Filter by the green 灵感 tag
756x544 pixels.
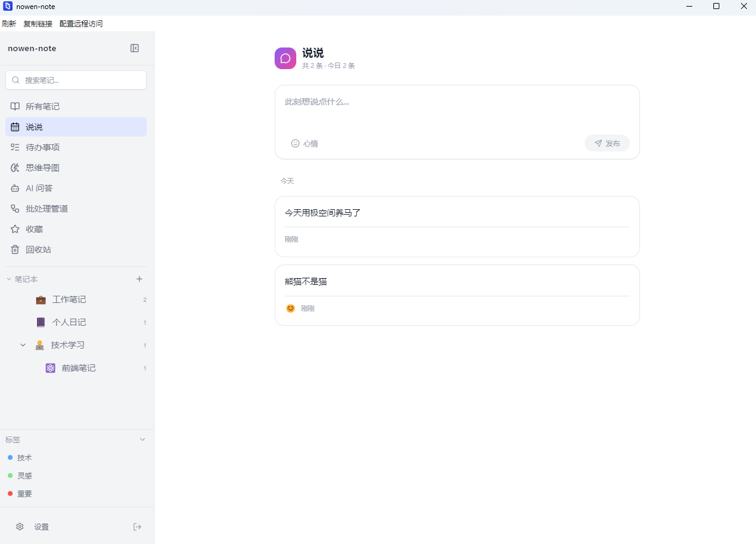pos(24,475)
